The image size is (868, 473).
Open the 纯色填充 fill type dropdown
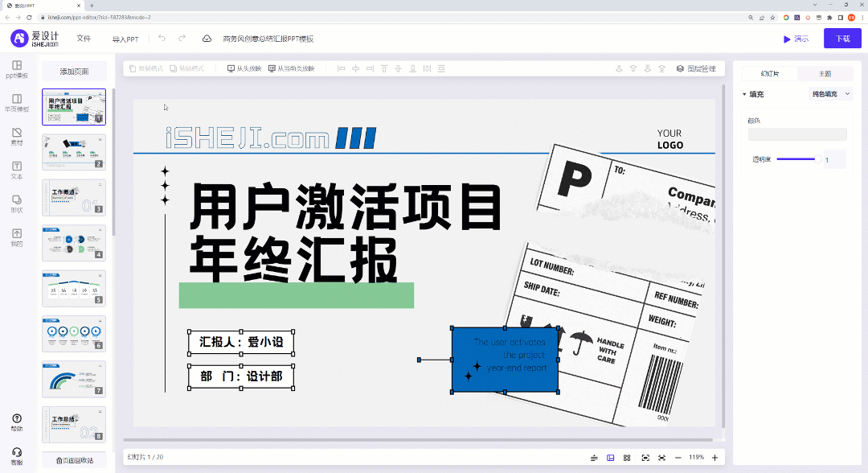coord(830,94)
